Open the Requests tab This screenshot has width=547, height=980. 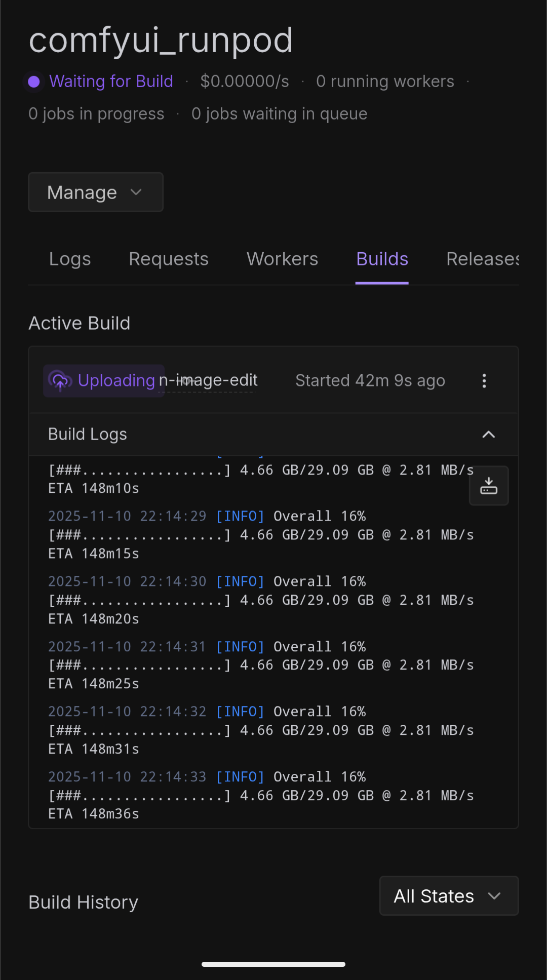click(168, 259)
